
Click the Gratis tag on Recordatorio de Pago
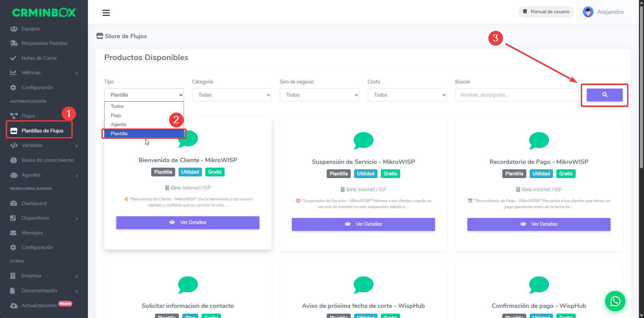[x=566, y=174]
